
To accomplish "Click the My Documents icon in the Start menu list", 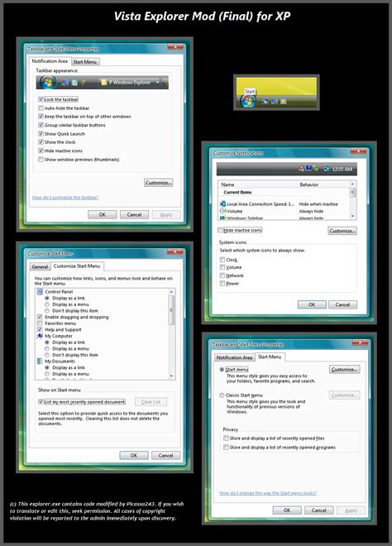I will click(40, 361).
